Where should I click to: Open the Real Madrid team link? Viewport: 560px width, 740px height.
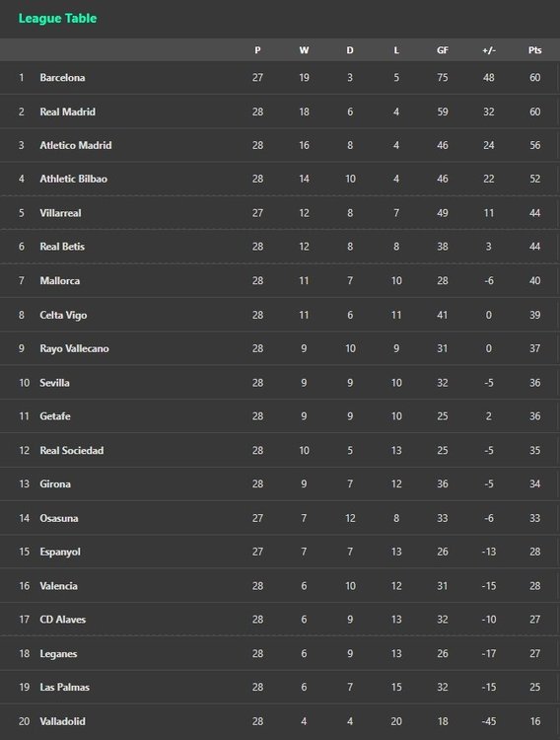coord(67,111)
